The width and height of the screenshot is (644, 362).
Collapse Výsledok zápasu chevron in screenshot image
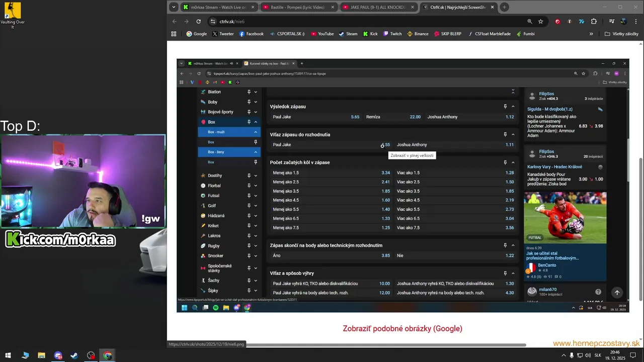click(x=513, y=107)
